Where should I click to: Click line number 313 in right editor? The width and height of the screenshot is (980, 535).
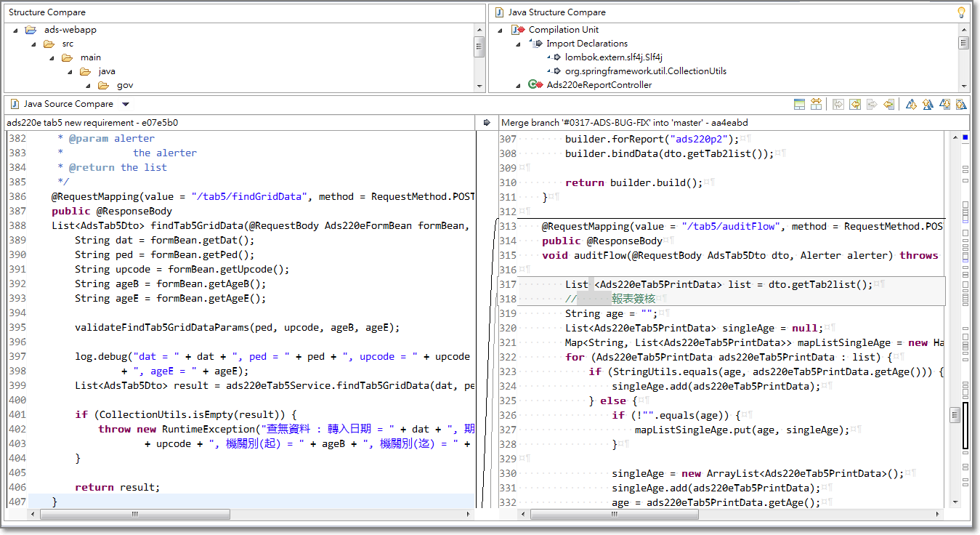(x=508, y=226)
